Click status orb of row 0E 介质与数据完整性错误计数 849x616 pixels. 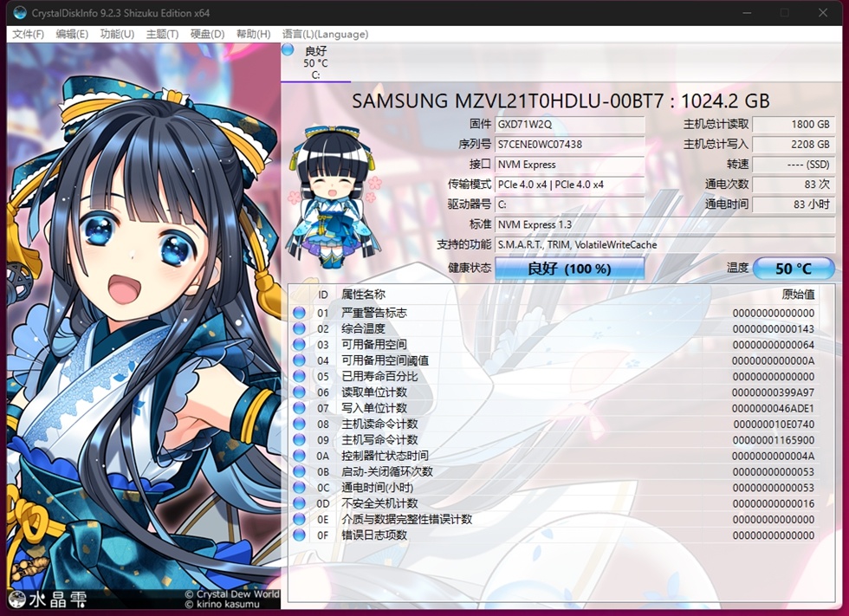[299, 519]
